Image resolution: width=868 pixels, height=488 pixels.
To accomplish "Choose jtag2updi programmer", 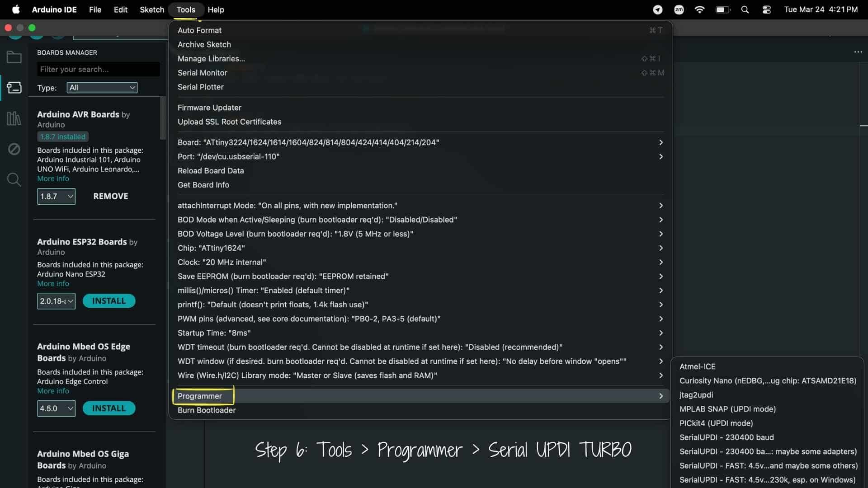I will tap(696, 395).
